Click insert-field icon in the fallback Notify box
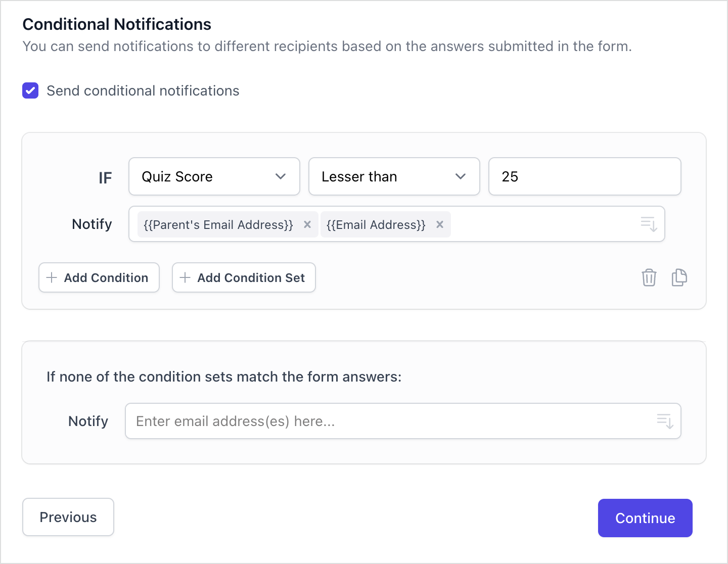This screenshot has width=728, height=564. (665, 421)
